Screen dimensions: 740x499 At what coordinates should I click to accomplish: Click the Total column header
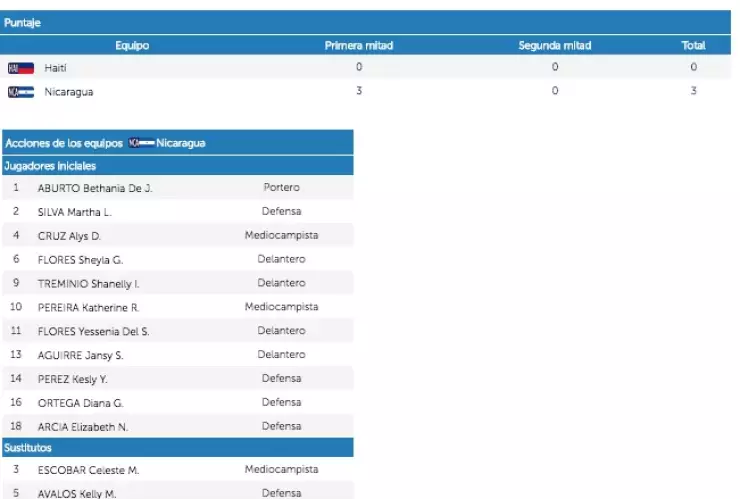click(x=692, y=46)
